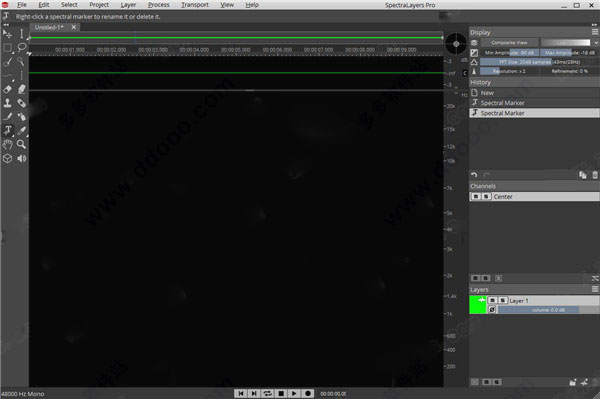The image size is (600, 399).
Task: Select the draw pencil tool
Action: tap(7, 117)
